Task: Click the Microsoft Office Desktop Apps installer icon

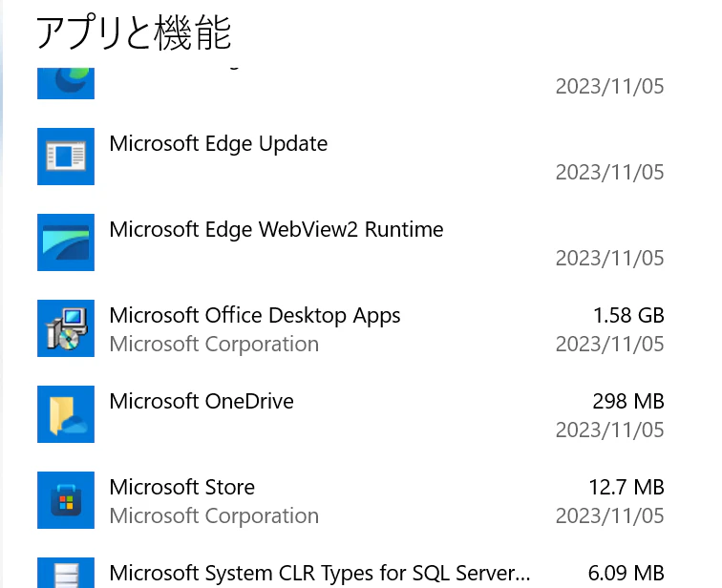Action: tap(66, 328)
